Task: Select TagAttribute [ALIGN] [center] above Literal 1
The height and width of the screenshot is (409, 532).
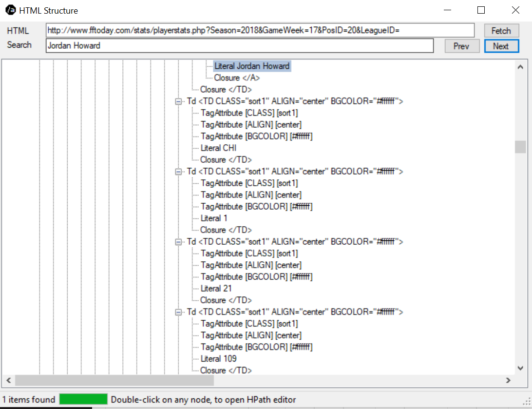Action: (251, 195)
